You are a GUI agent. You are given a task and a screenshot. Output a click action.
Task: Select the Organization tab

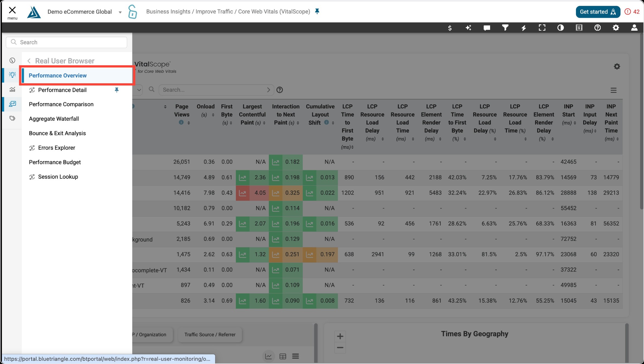[x=152, y=334]
